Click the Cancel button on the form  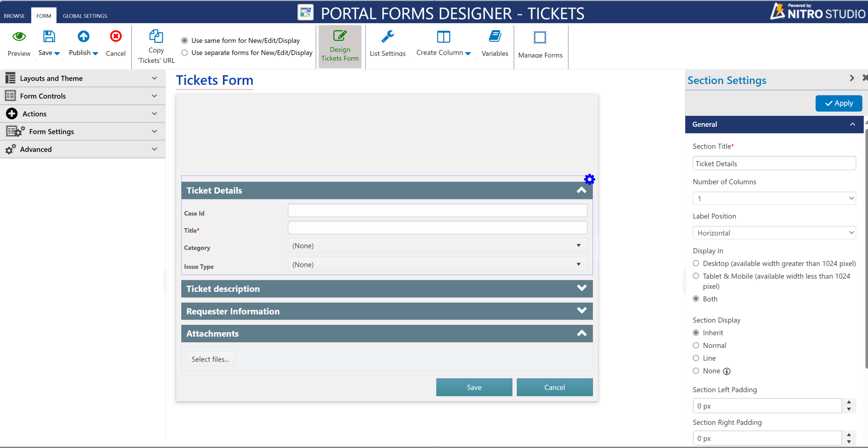[x=554, y=388]
